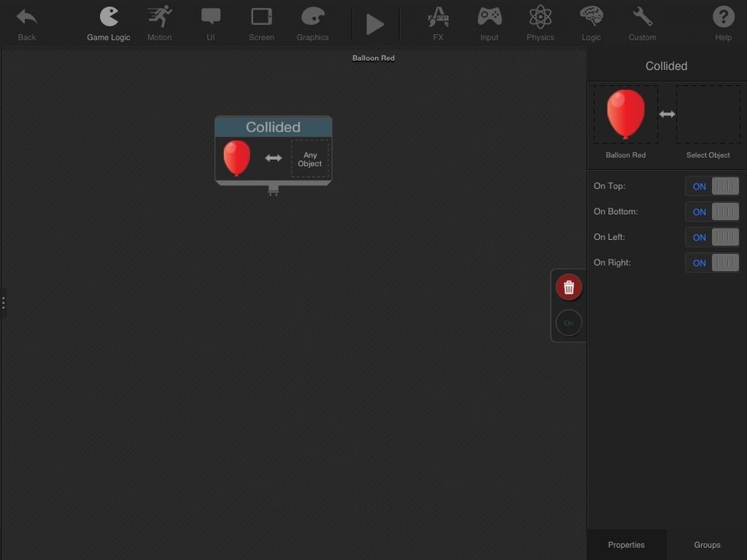This screenshot has height=560, width=747.
Task: Turn off the On Bottom switch
Action: coord(712,211)
